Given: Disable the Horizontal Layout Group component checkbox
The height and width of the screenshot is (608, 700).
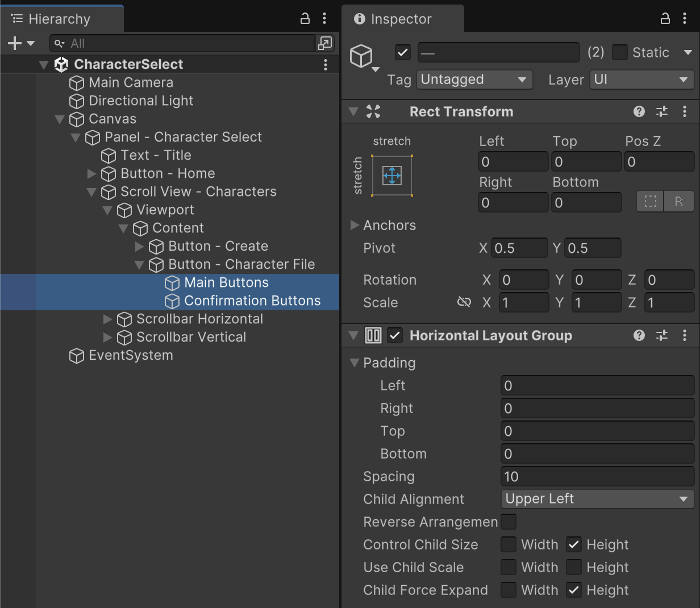Looking at the screenshot, I should pos(395,335).
